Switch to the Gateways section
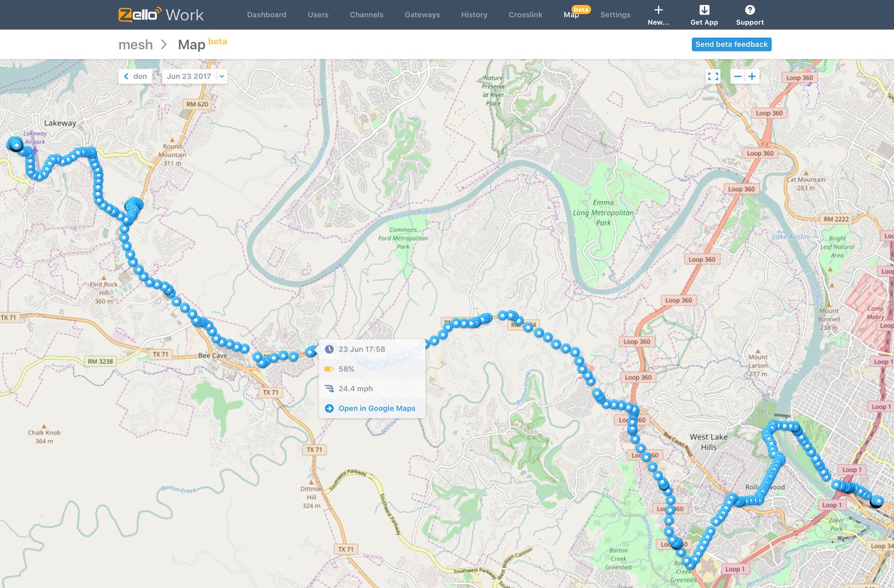The image size is (894, 588). (x=422, y=14)
